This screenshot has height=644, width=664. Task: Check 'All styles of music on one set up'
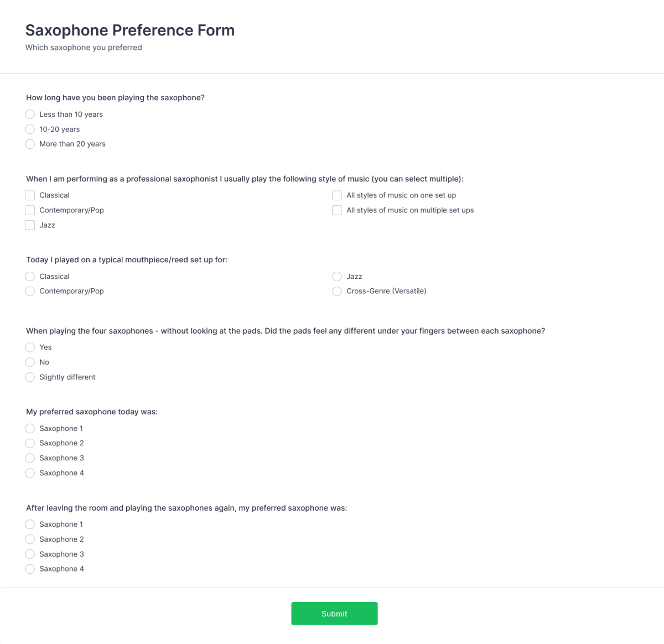[337, 195]
